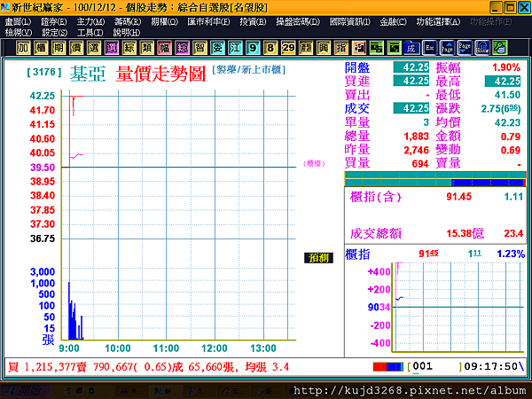The width and height of the screenshot is (532, 399).
Task: Click the blue 成 toolbar icon
Action: click(411, 48)
